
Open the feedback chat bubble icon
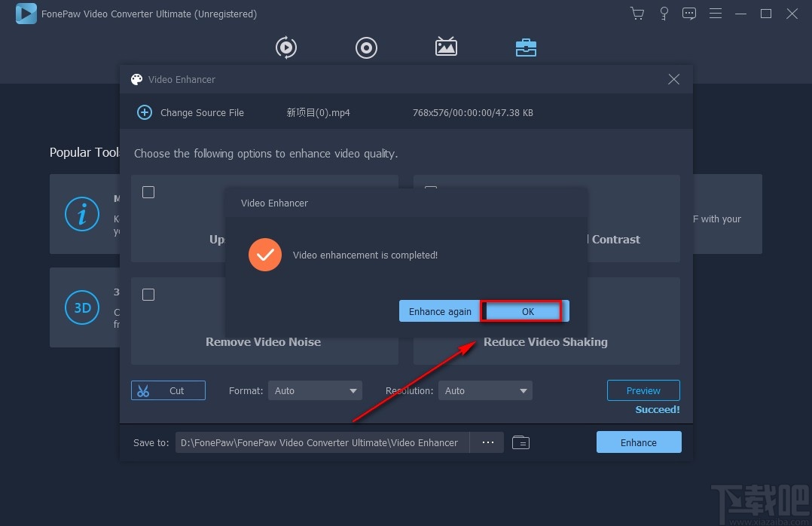(x=688, y=14)
